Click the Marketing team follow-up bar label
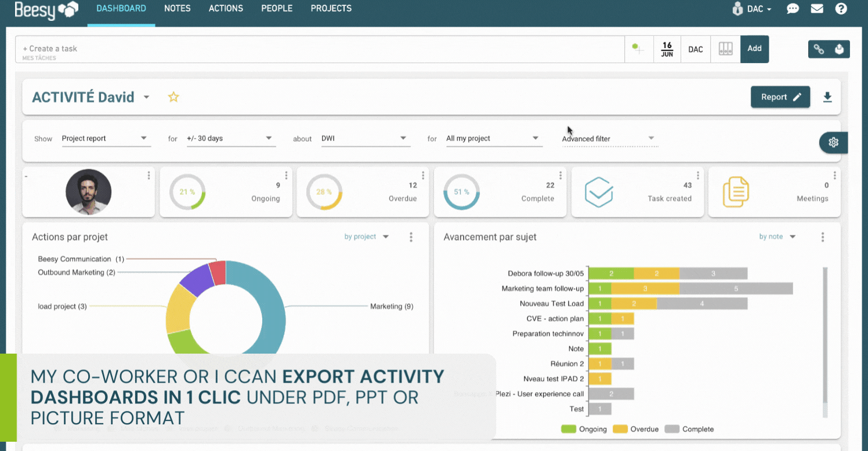 tap(542, 288)
